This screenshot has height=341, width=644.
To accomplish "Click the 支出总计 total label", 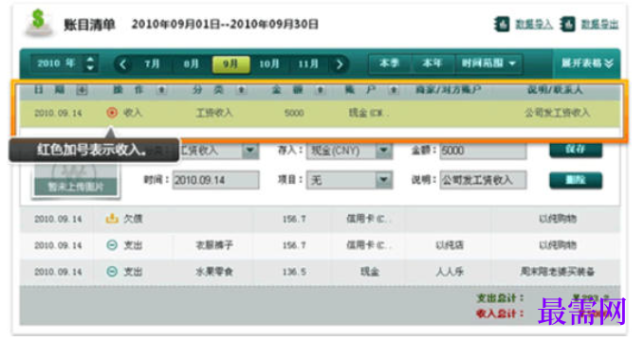I will pyautogui.click(x=500, y=298).
